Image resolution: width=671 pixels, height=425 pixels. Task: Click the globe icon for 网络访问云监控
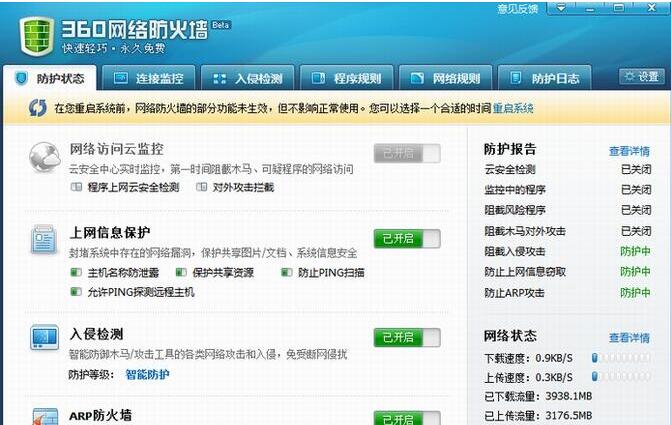45,158
